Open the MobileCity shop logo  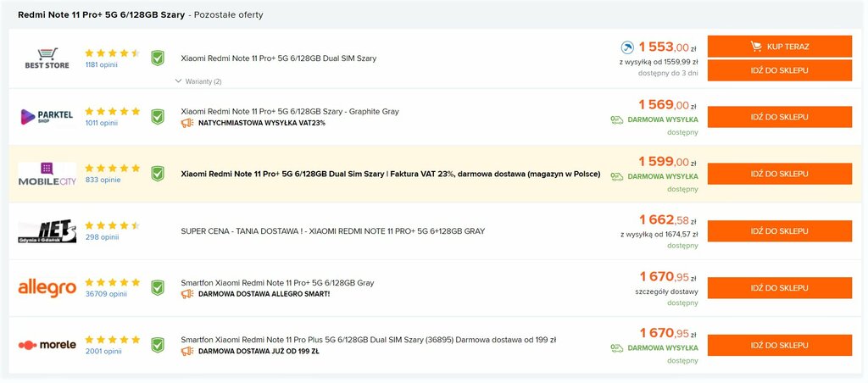[x=47, y=174]
